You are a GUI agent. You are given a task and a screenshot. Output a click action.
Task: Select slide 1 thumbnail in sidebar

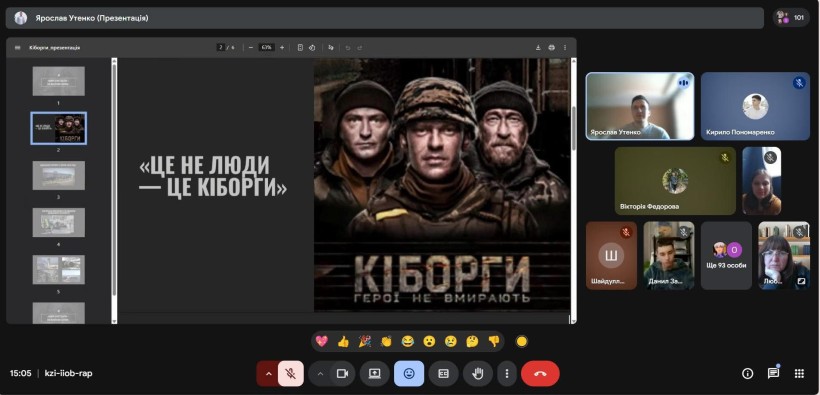click(x=59, y=81)
